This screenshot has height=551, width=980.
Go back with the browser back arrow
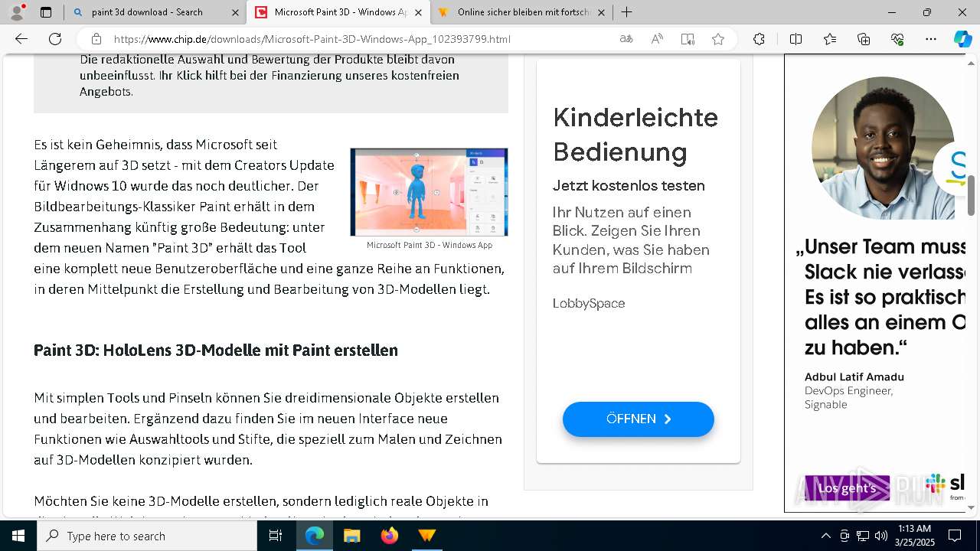tap(21, 39)
